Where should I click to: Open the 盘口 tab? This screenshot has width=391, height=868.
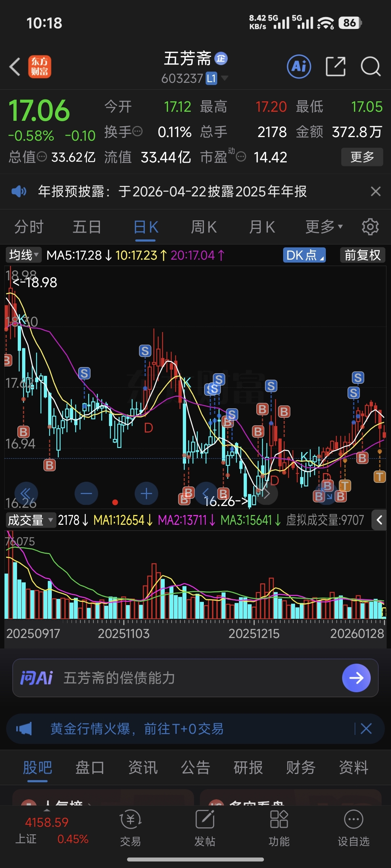click(90, 767)
